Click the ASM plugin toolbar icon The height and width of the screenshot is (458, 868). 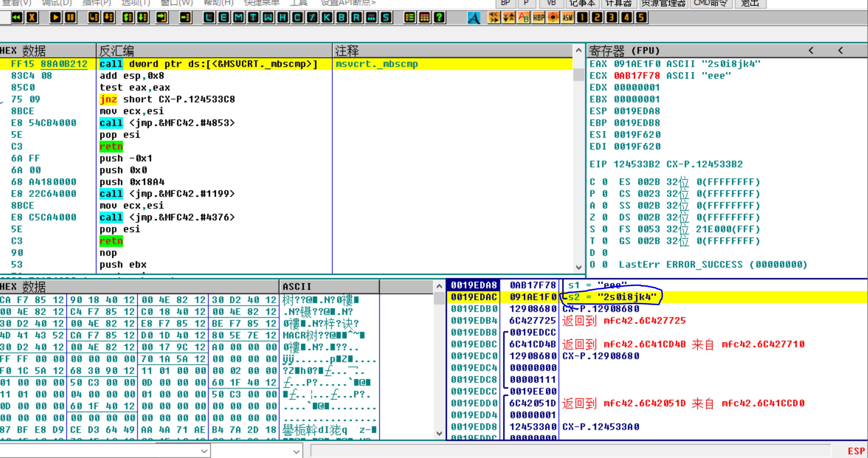tap(568, 17)
